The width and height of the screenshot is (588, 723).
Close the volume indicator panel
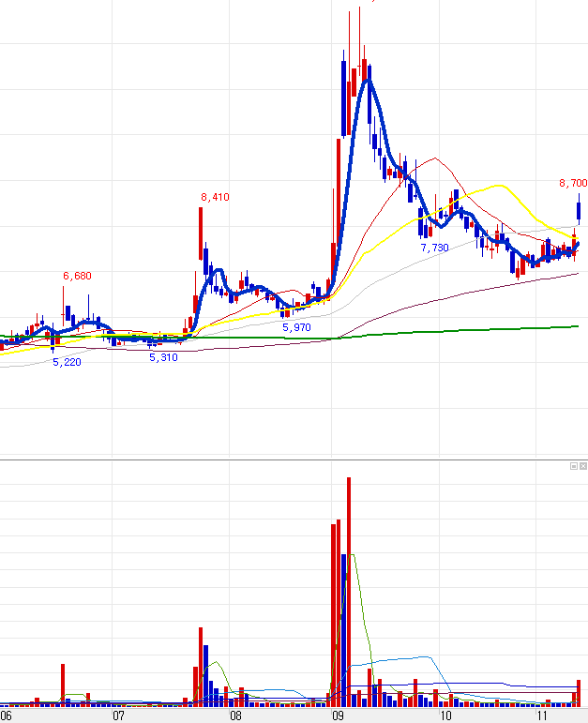click(x=583, y=466)
